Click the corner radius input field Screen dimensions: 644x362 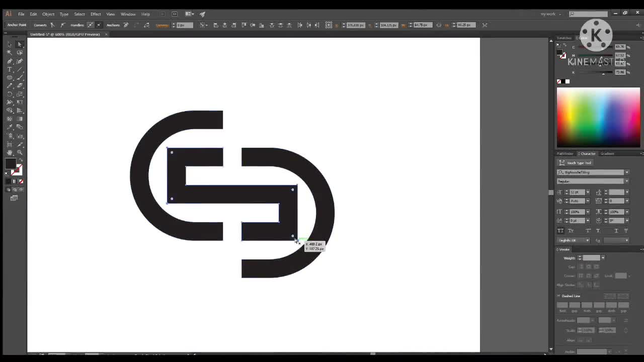pyautogui.click(x=185, y=25)
